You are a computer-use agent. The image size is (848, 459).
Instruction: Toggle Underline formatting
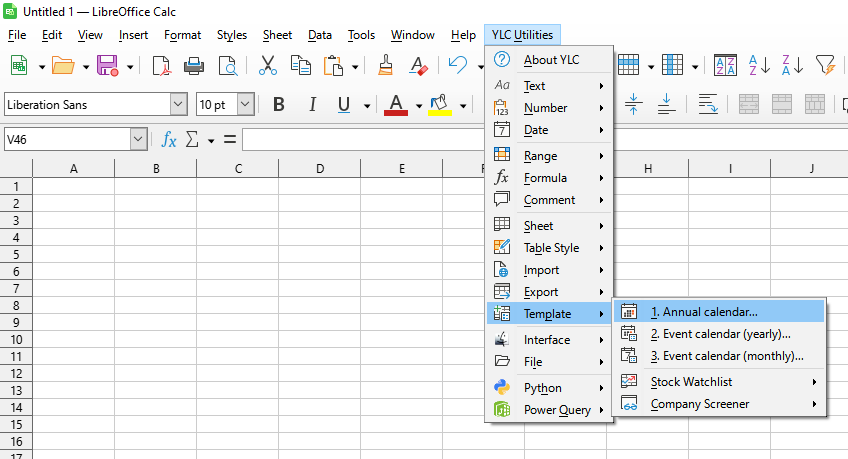coord(343,104)
